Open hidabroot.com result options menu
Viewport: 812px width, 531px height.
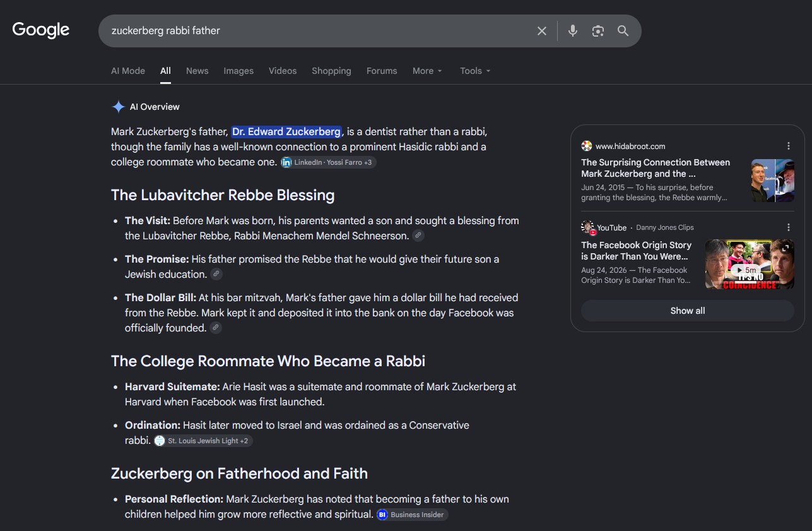[789, 146]
